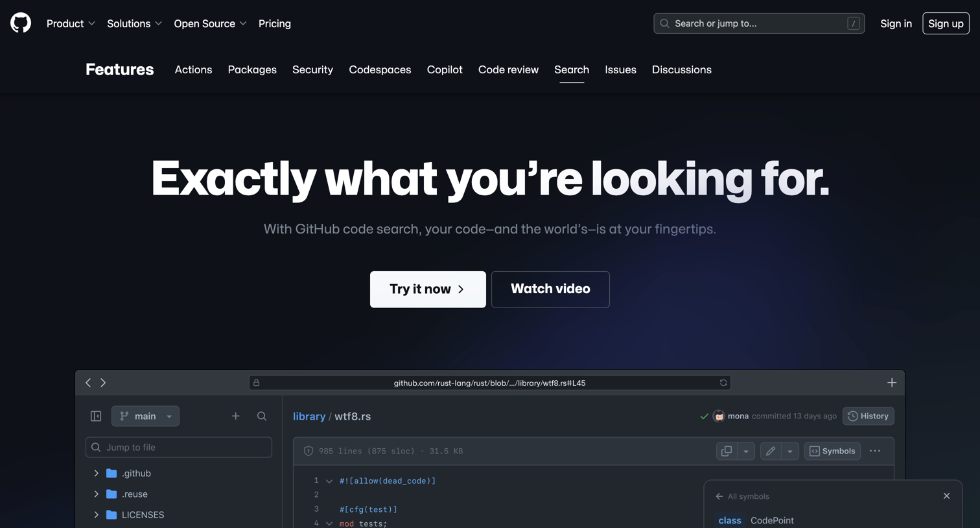Click the Sign in link
Screen dimensions: 980x528
(x=896, y=23)
